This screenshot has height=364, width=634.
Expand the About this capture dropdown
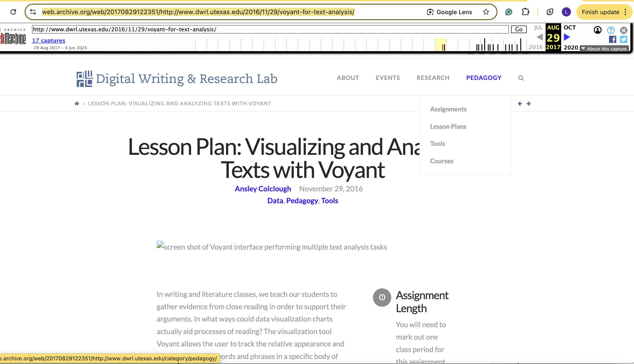[604, 49]
